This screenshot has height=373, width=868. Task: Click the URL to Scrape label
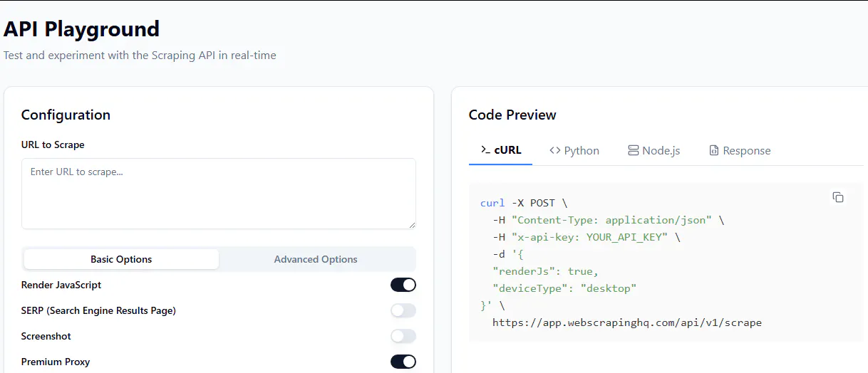tap(53, 145)
